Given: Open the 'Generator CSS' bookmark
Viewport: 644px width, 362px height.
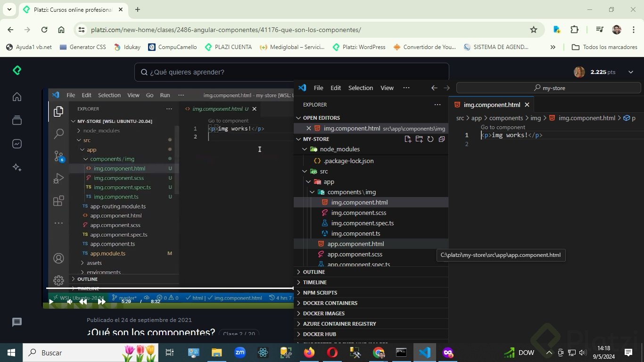Looking at the screenshot, I should 83,47.
